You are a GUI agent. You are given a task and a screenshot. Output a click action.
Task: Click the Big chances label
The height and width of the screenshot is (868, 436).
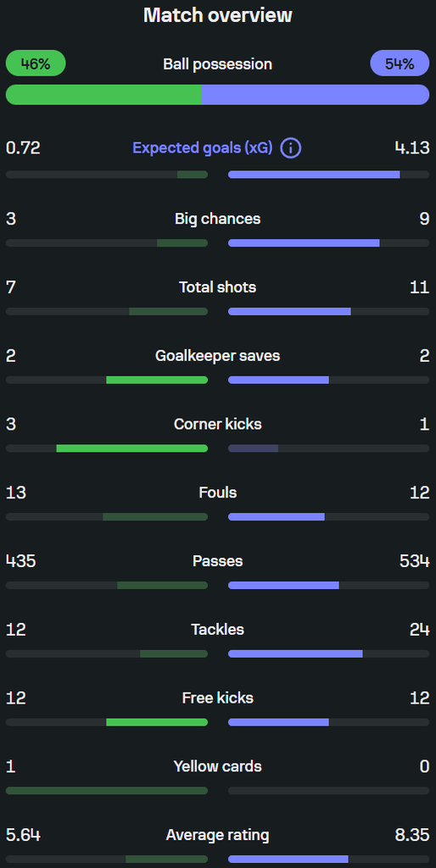[x=218, y=219]
